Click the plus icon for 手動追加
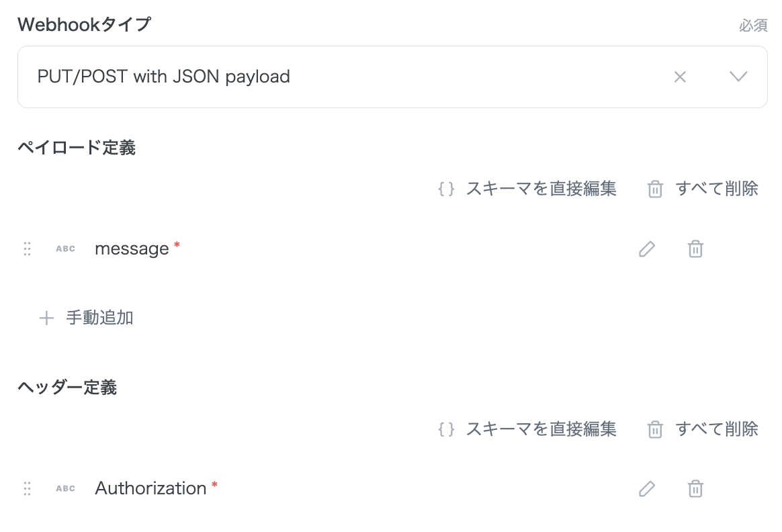Image resolution: width=782 pixels, height=532 pixels. click(46, 318)
